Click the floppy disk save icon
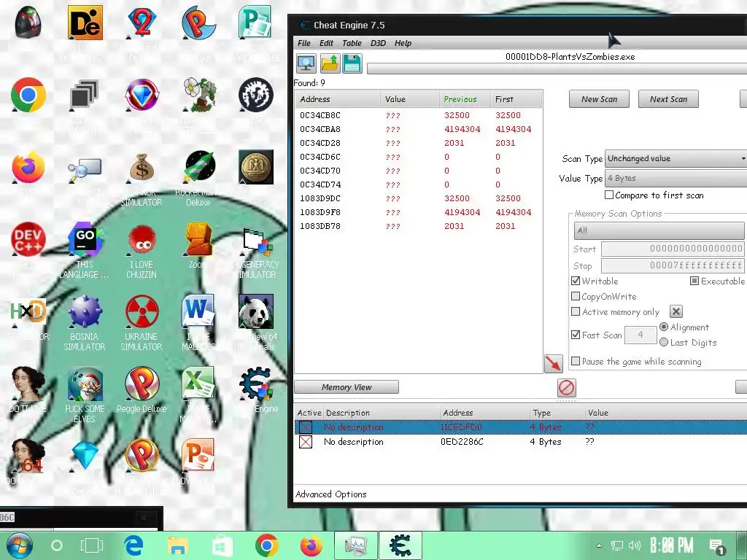This screenshot has height=560, width=747. (x=352, y=63)
